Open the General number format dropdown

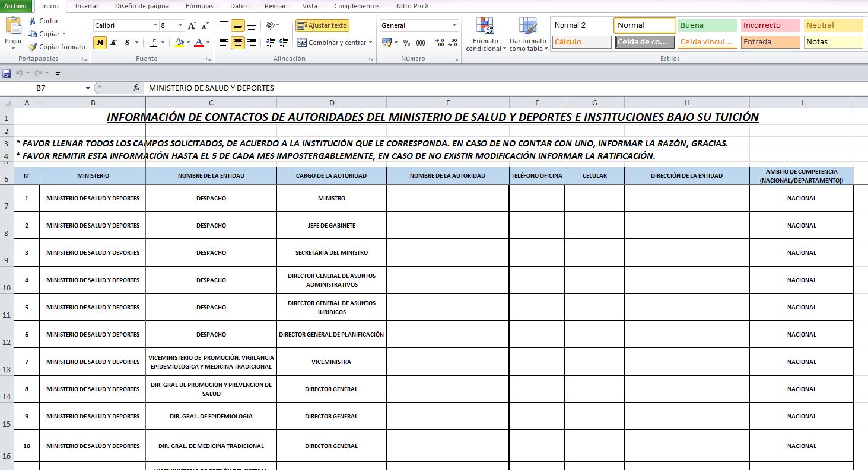[455, 25]
